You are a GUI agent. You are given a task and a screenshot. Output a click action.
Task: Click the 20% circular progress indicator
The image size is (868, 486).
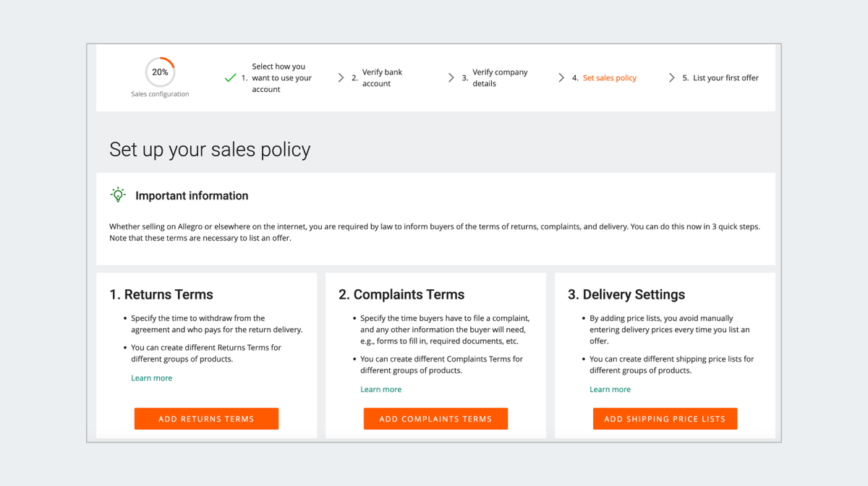160,72
